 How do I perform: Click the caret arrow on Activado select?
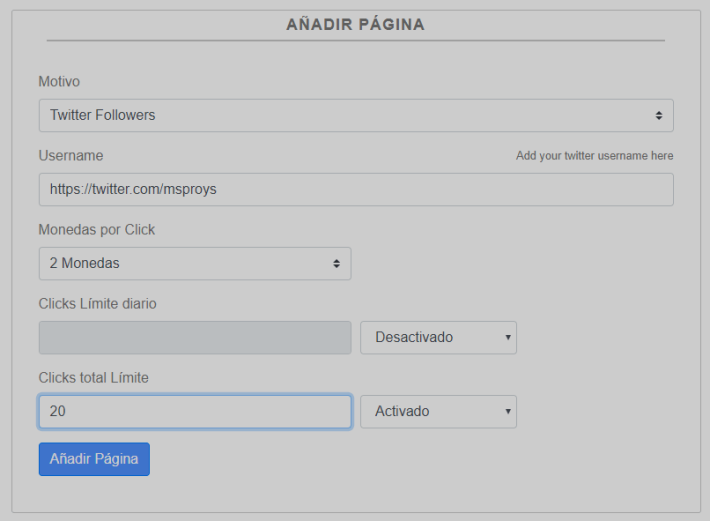click(x=508, y=411)
